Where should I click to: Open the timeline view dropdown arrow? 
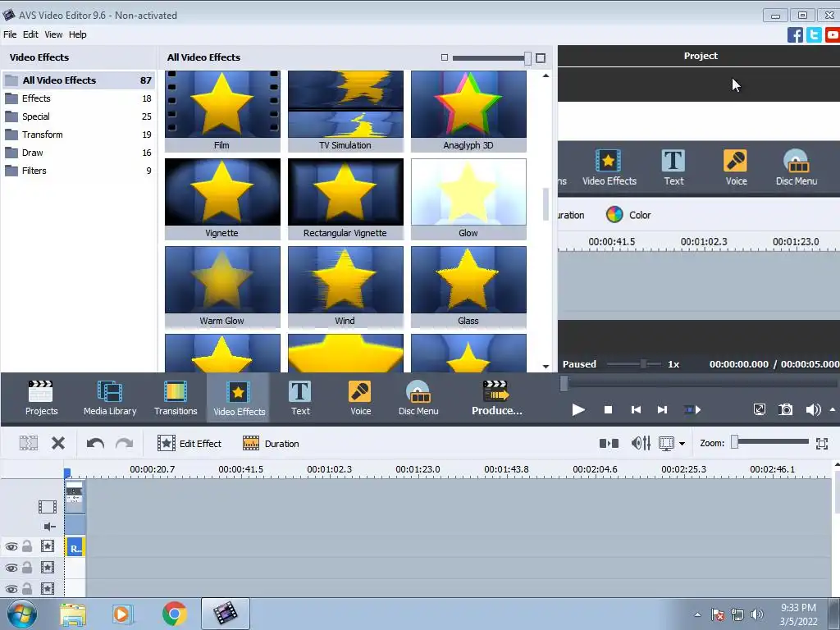point(682,444)
